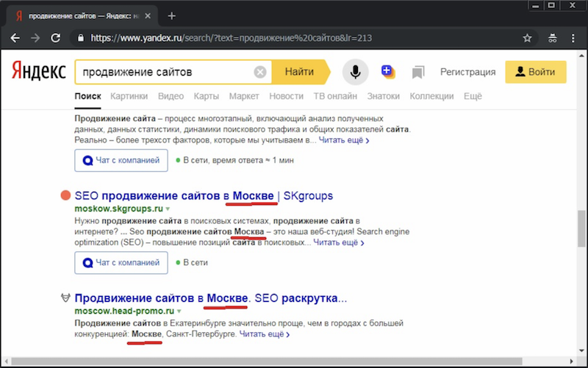
Task: Open the Карты tab
Action: 207,96
